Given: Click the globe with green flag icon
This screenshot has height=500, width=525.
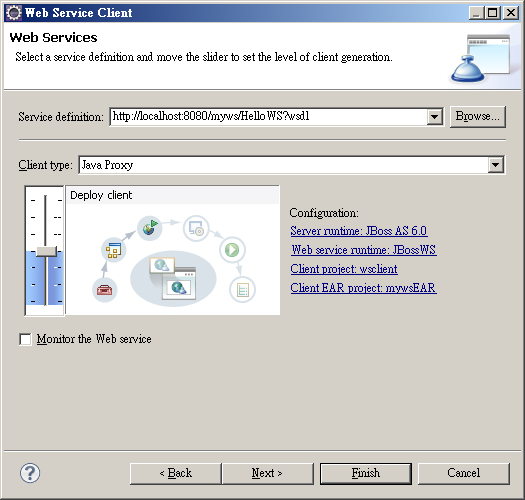Looking at the screenshot, I should 150,228.
